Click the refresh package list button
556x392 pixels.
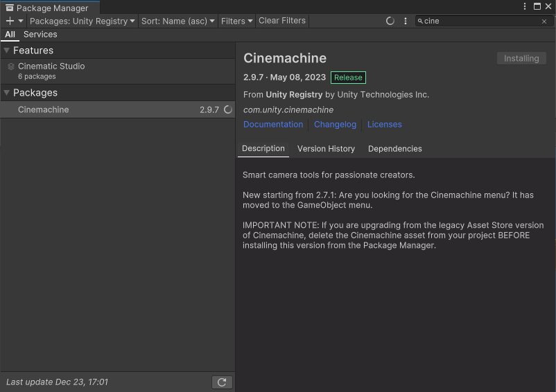[222, 382]
